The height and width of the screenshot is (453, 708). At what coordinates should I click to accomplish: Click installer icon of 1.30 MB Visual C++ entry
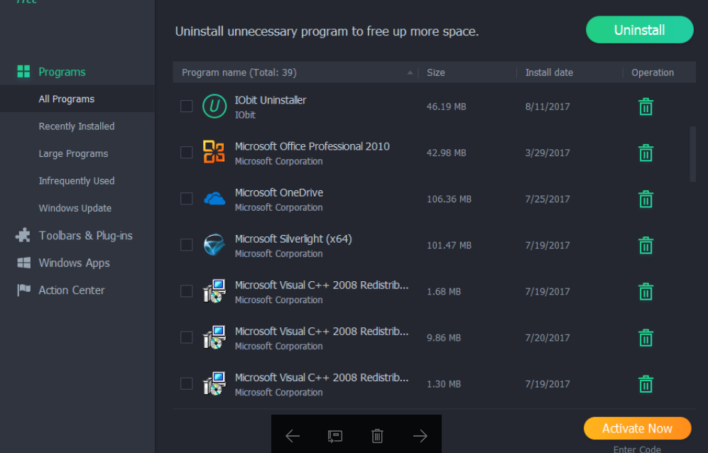click(x=214, y=383)
